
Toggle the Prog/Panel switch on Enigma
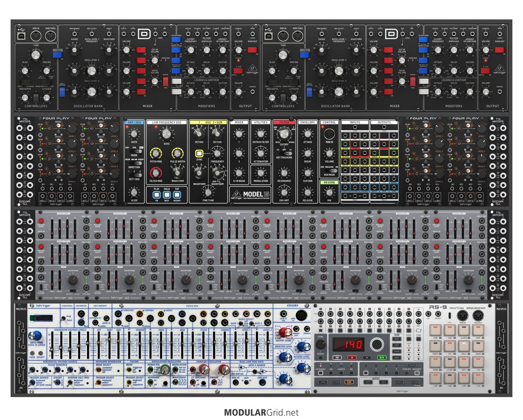coord(63,318)
